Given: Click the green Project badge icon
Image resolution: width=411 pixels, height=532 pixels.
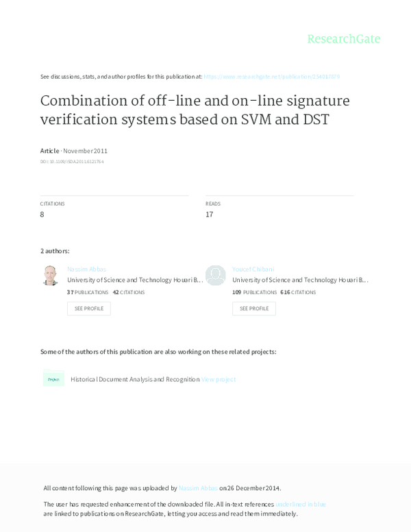Looking at the screenshot, I should tap(53, 379).
